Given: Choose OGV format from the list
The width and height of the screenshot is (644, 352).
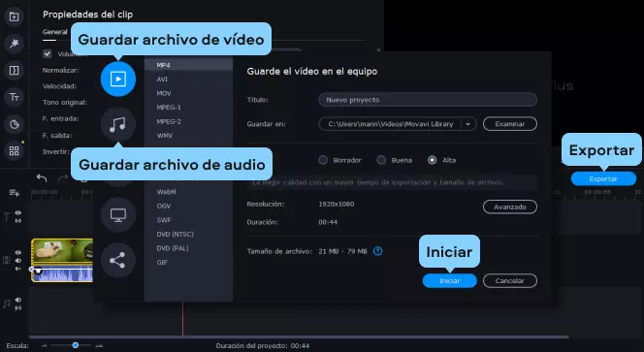Looking at the screenshot, I should click(188, 206).
